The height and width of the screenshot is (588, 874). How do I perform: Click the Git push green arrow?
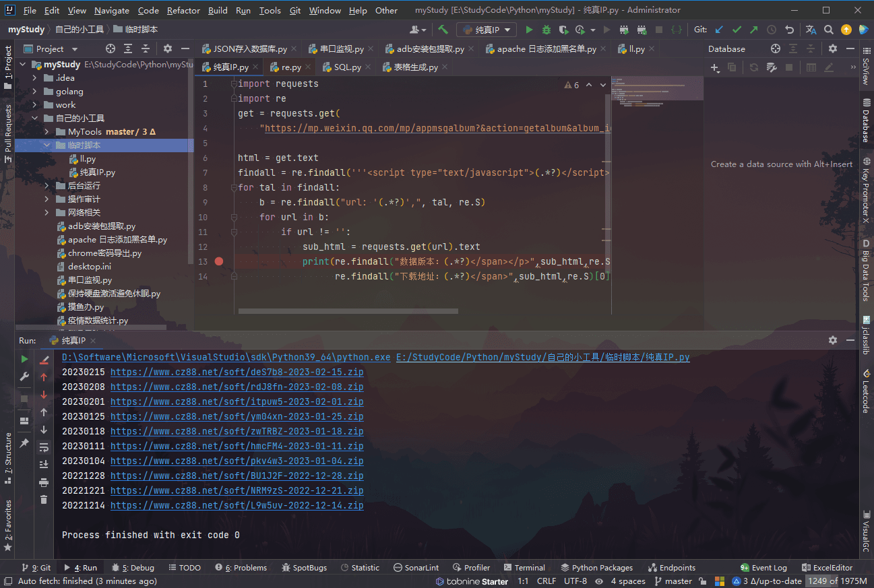click(753, 30)
